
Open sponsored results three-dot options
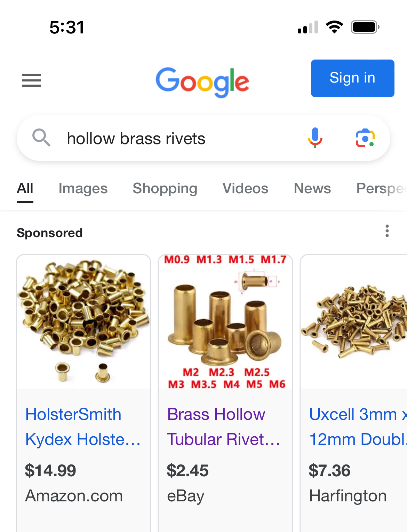[387, 231]
